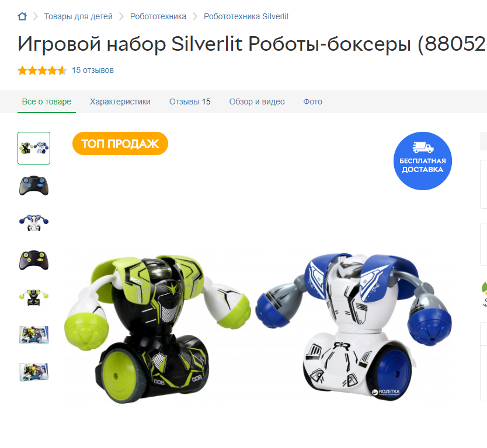Select the last packaging box thumbnail
The height and width of the screenshot is (448, 487).
tap(34, 372)
